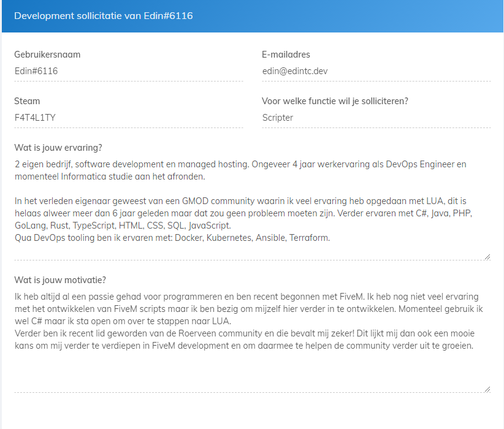Place cursor in line starting '2 eigen bedrijf'
The width and height of the screenshot is (504, 429).
click(240, 164)
